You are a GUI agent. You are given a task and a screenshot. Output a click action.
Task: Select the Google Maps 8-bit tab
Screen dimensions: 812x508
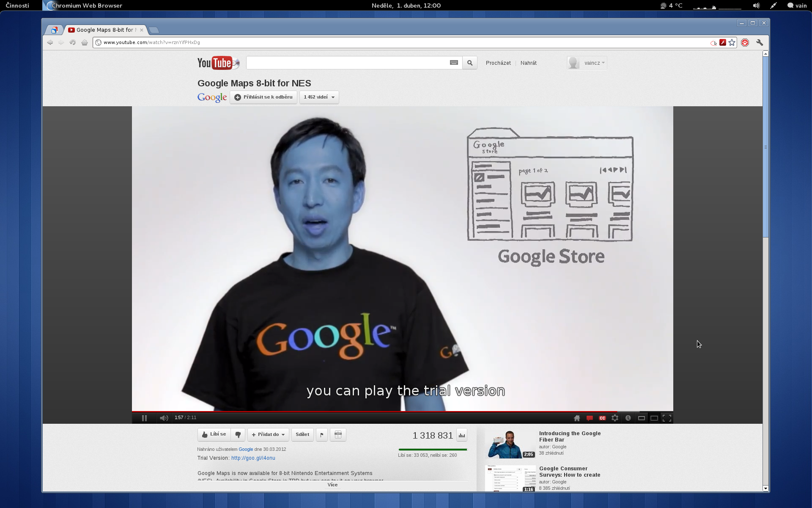(106, 30)
